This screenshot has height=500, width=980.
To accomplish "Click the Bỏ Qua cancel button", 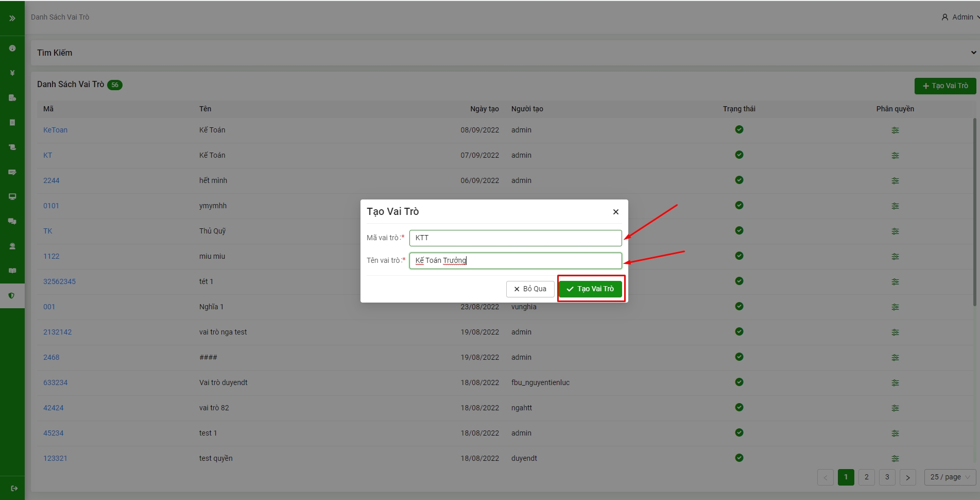I will (530, 289).
